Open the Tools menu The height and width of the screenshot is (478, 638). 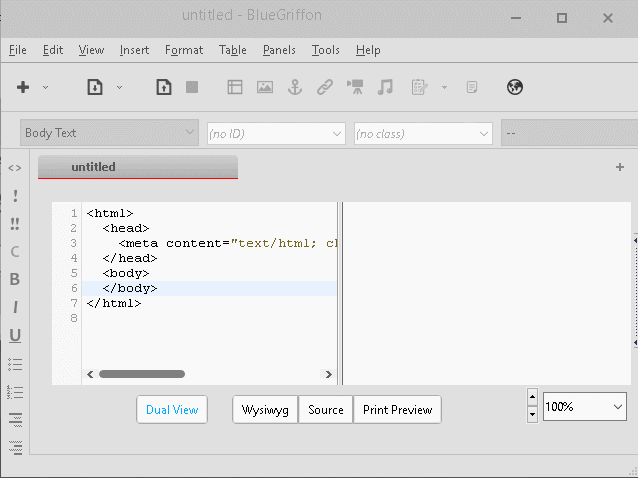[x=326, y=50]
